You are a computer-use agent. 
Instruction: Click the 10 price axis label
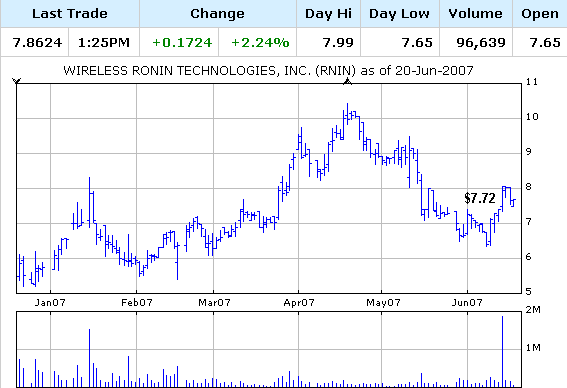pyautogui.click(x=532, y=117)
